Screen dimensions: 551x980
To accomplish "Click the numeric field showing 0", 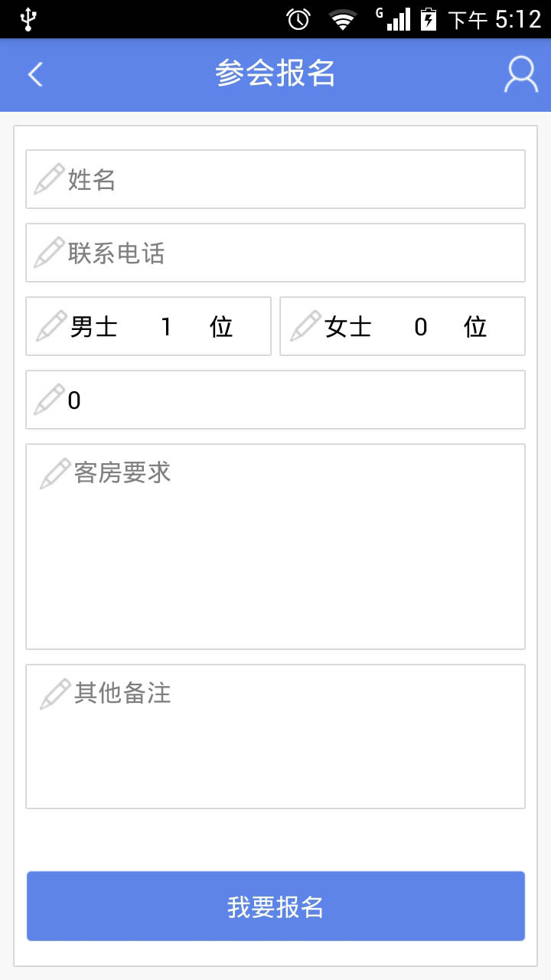I will pos(291,400).
